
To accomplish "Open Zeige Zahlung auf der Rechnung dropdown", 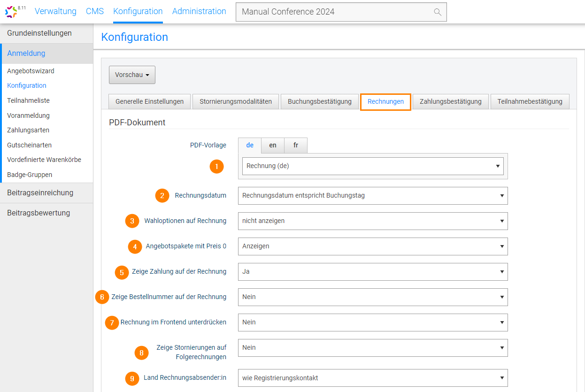I will pyautogui.click(x=373, y=272).
